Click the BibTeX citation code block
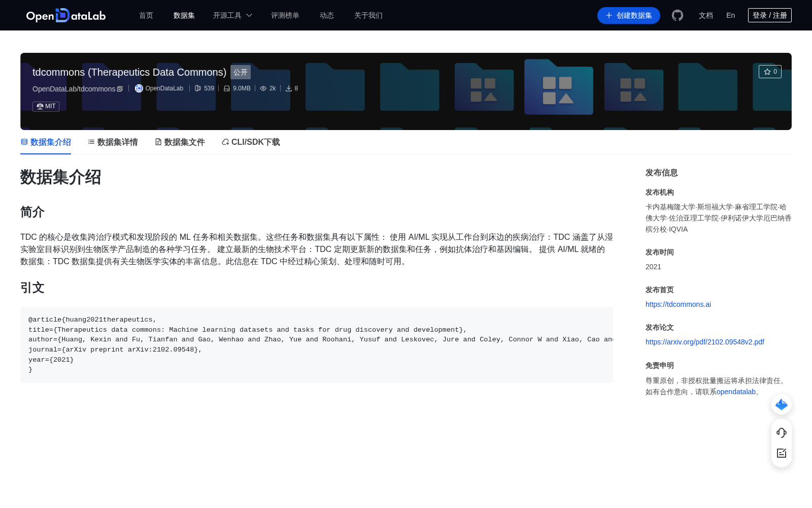The width and height of the screenshot is (812, 508). pyautogui.click(x=317, y=345)
